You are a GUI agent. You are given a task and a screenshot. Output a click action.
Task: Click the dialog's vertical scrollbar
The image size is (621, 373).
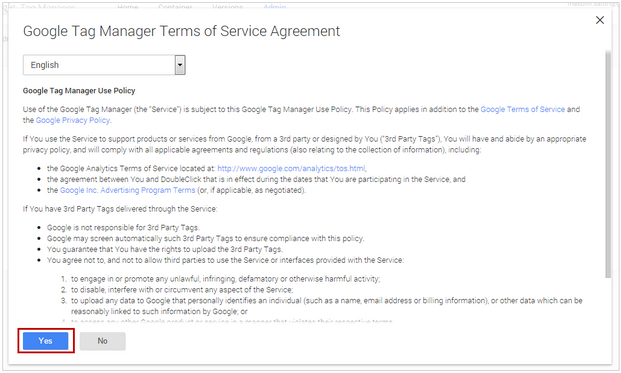(608, 164)
